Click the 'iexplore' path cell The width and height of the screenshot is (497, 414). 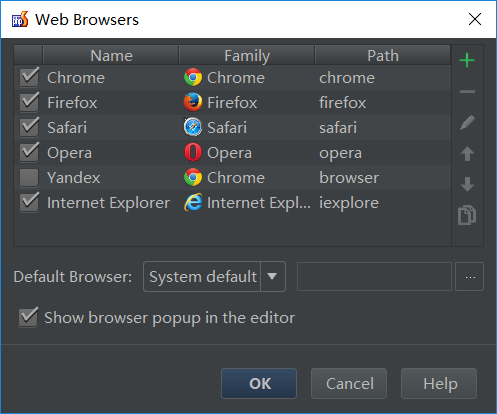pos(383,203)
